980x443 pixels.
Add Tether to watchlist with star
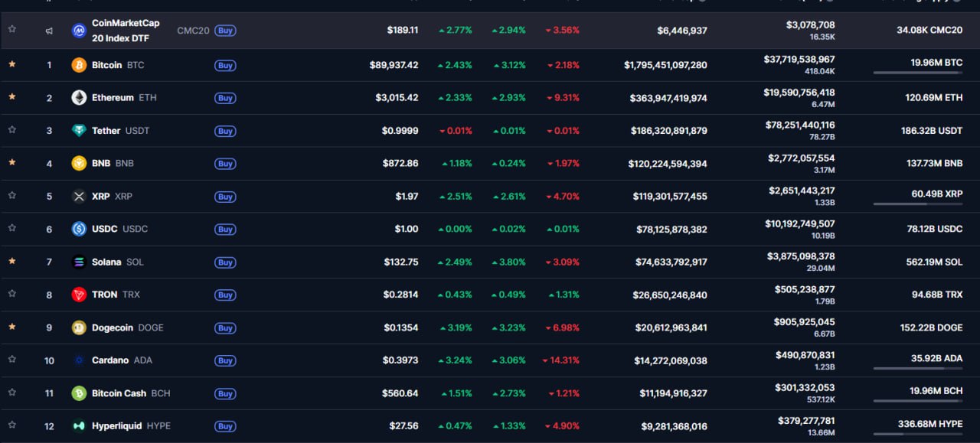click(12, 130)
